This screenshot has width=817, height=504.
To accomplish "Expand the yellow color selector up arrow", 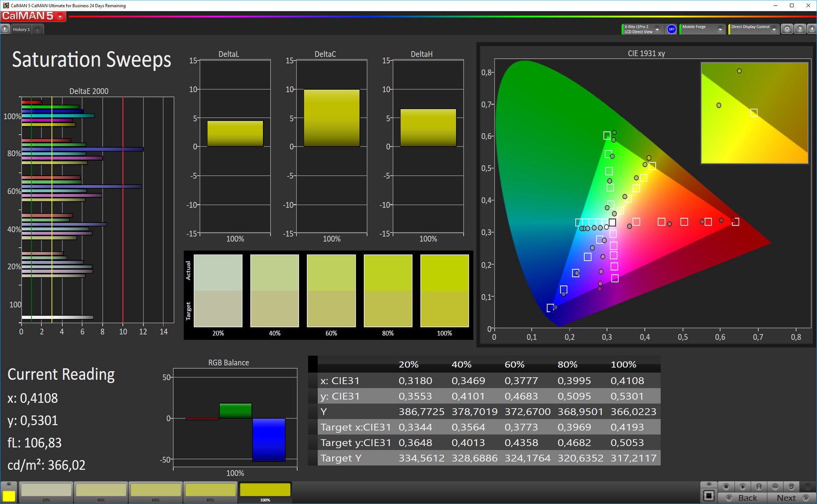I will (x=9, y=484).
